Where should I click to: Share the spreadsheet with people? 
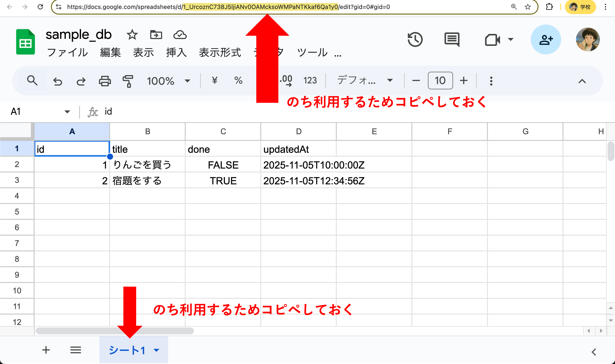click(x=546, y=40)
